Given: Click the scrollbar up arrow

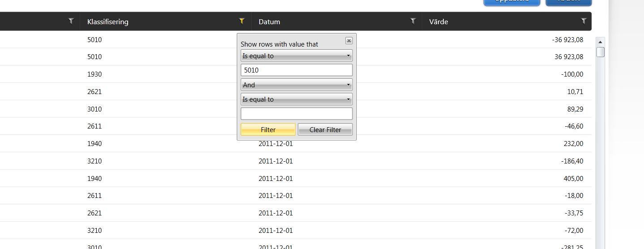Looking at the screenshot, I should (601, 42).
